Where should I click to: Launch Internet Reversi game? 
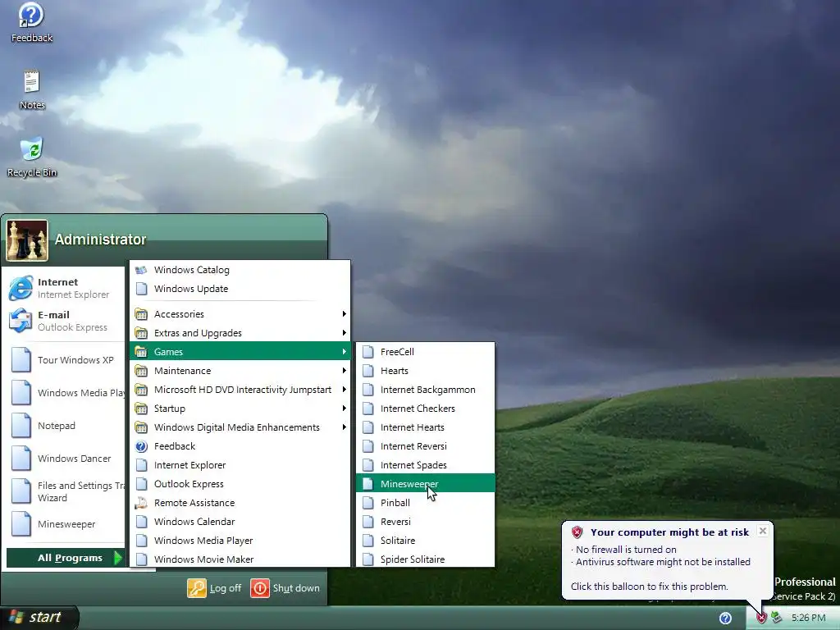point(426,446)
